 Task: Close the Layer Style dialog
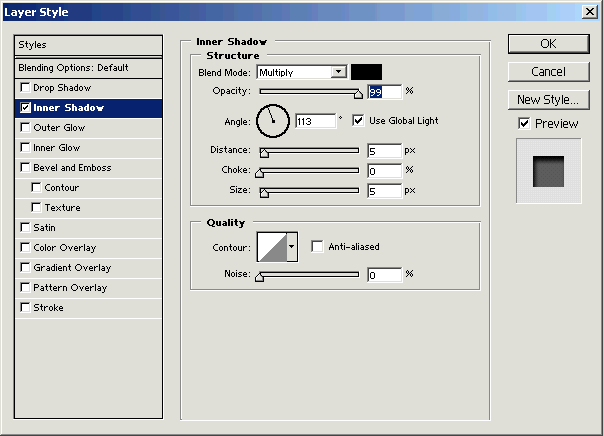pyautogui.click(x=590, y=12)
